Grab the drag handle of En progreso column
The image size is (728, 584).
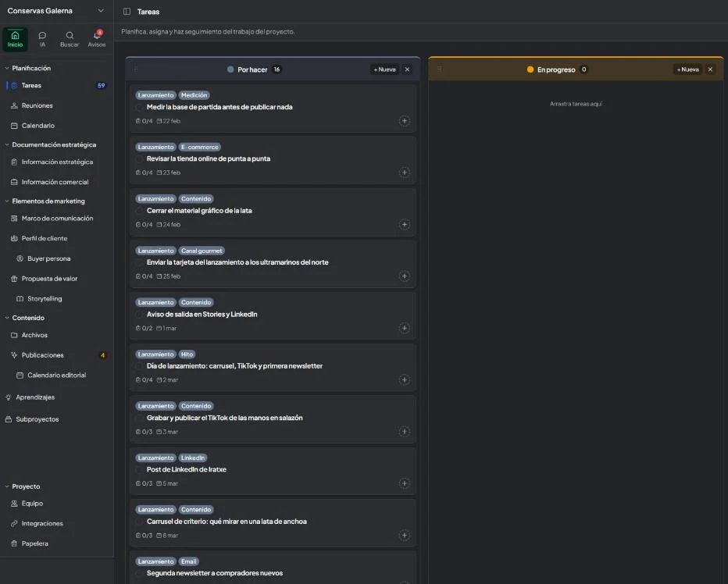click(439, 69)
